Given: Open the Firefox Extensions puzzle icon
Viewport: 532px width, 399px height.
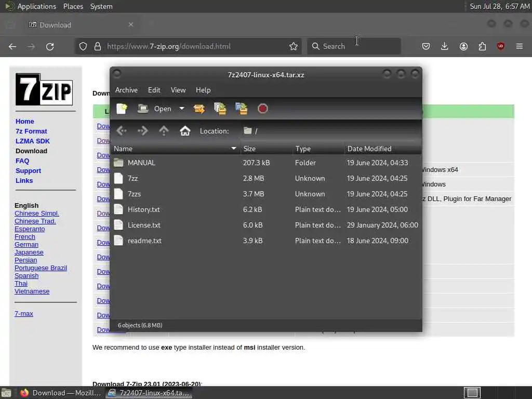Looking at the screenshot, I should (482, 46).
